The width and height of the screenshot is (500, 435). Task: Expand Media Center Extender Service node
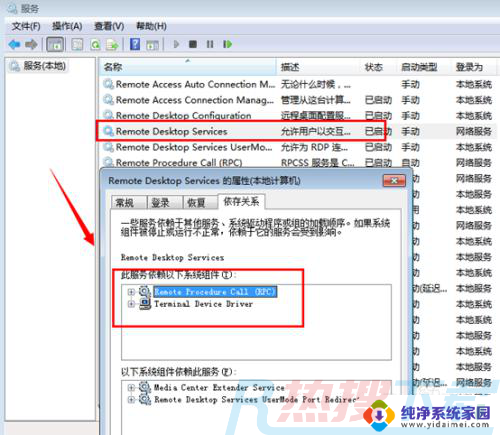point(131,387)
